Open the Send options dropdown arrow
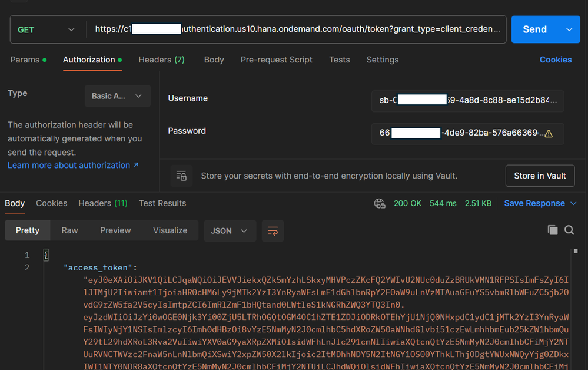The height and width of the screenshot is (370, 588). (569, 29)
